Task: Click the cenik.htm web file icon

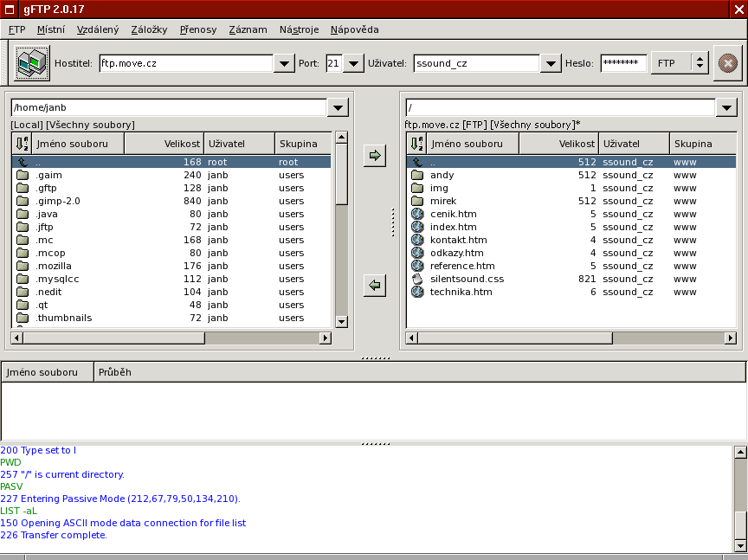Action: coord(417,214)
